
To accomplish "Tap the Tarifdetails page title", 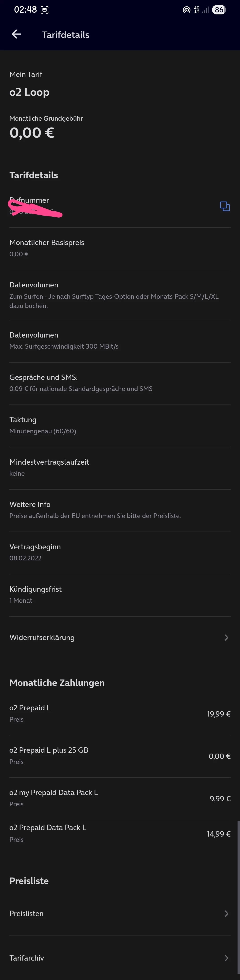I will [x=66, y=35].
